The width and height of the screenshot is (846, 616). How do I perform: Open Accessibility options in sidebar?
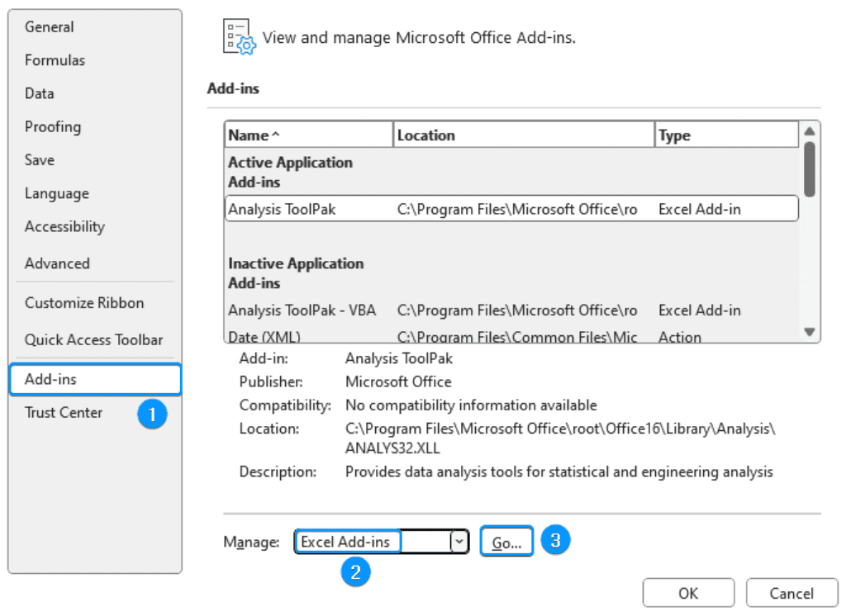(64, 227)
